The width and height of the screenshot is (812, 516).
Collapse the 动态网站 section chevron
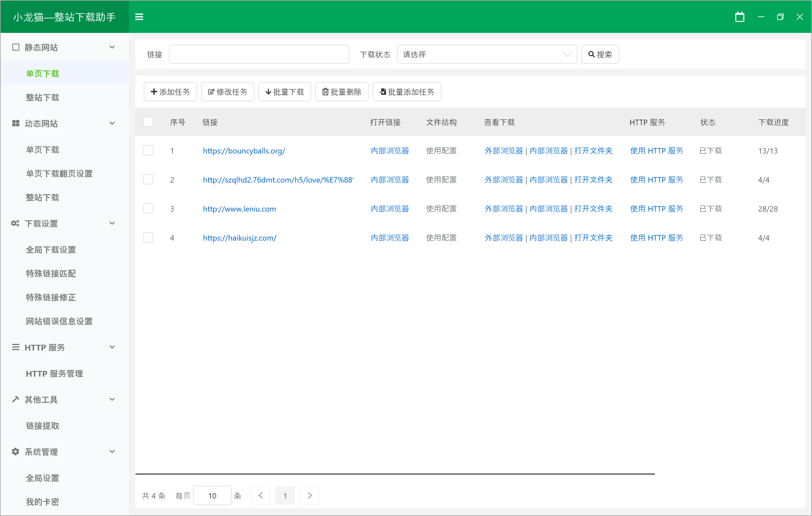coord(112,123)
